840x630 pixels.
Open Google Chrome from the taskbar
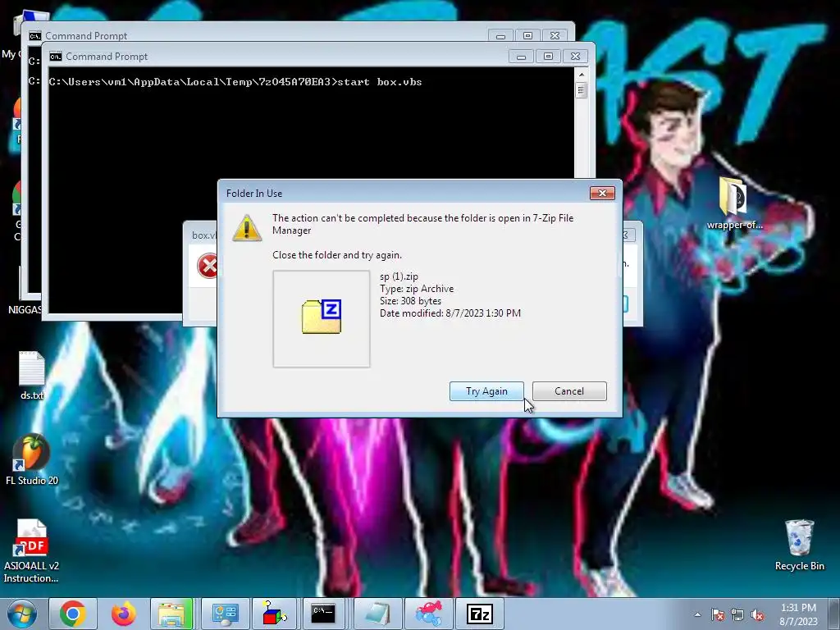(x=73, y=614)
